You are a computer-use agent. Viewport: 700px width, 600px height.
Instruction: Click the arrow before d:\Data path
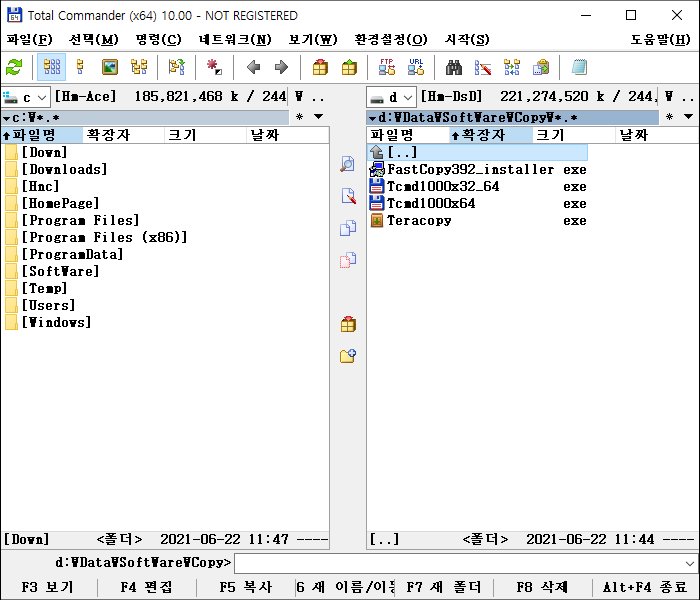[x=372, y=118]
